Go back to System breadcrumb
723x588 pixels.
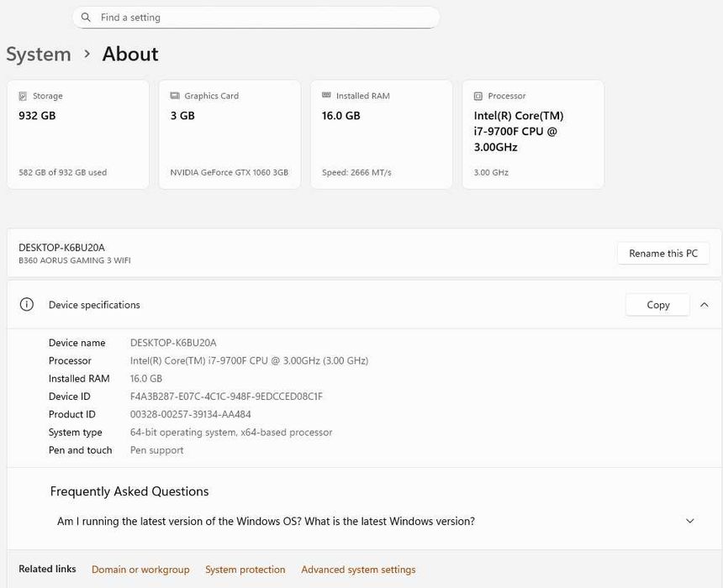click(x=39, y=55)
